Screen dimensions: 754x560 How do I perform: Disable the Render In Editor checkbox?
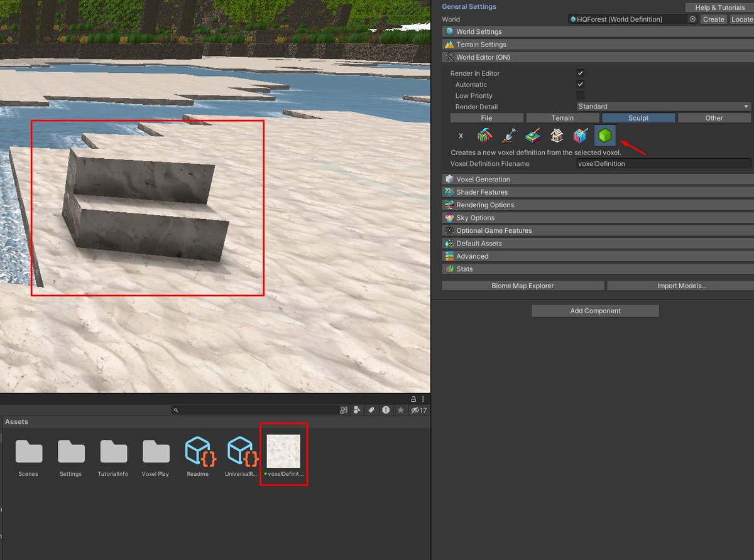tap(580, 73)
